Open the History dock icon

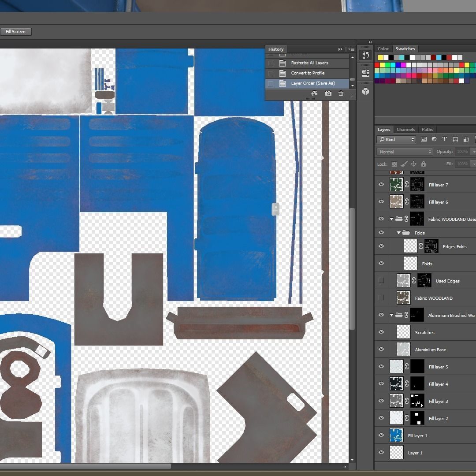[x=365, y=55]
